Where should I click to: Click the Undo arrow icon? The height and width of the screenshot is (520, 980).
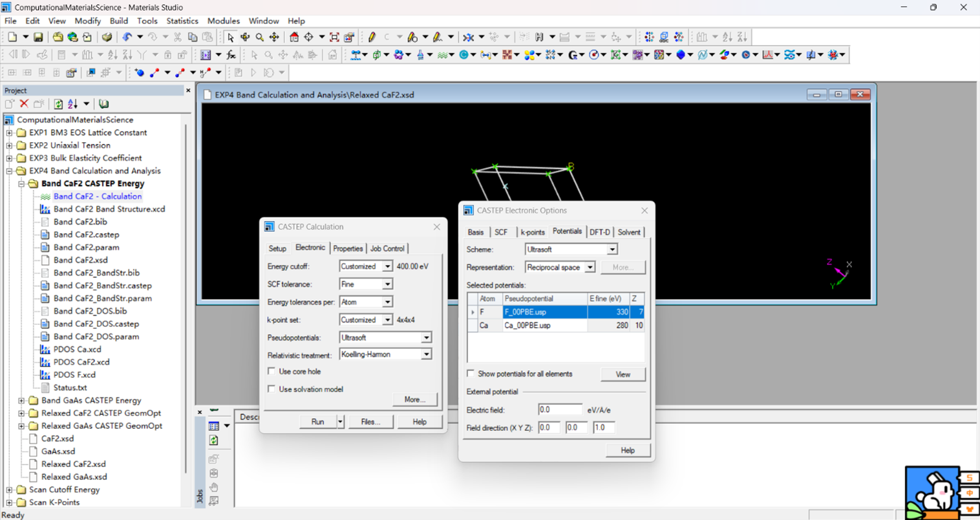coord(127,37)
